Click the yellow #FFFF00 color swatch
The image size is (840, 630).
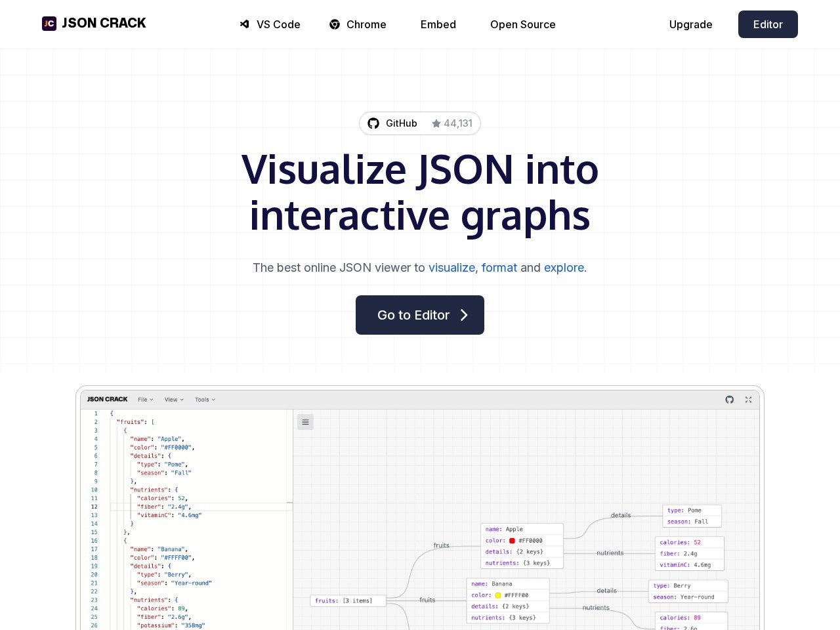(x=498, y=595)
